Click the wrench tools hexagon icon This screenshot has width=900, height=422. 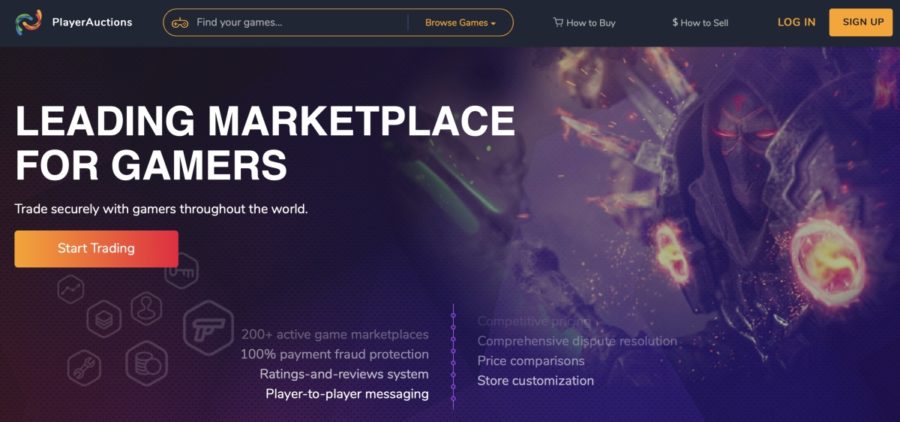85,366
